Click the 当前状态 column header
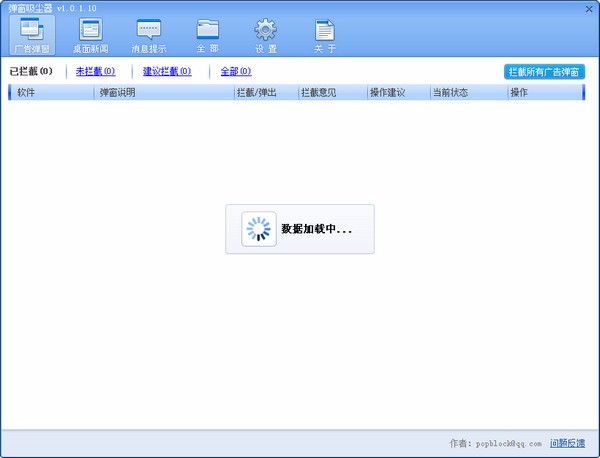 [x=469, y=93]
